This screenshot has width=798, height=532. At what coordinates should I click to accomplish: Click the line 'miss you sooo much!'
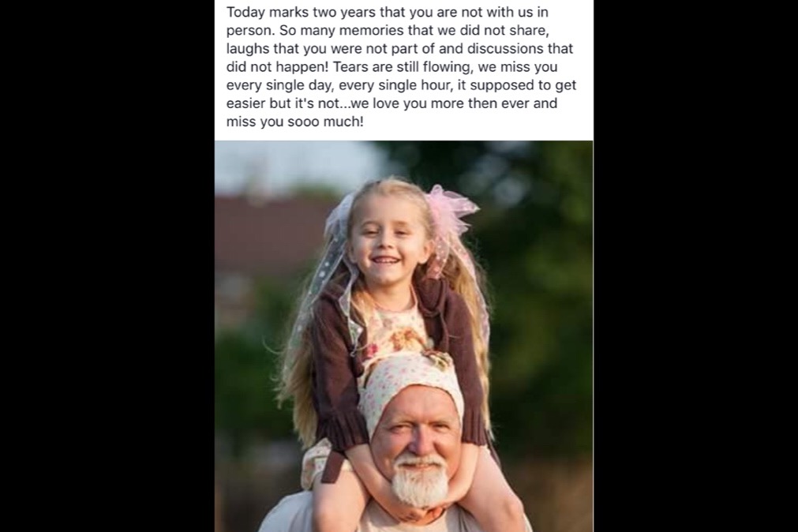[295, 122]
